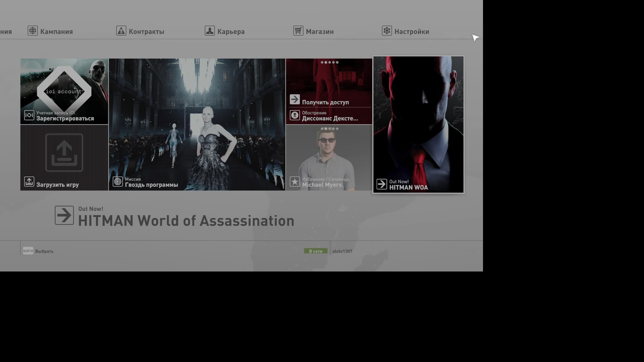The height and width of the screenshot is (362, 644).
Task: Click the star icon beside Michael Myers
Action: [295, 182]
